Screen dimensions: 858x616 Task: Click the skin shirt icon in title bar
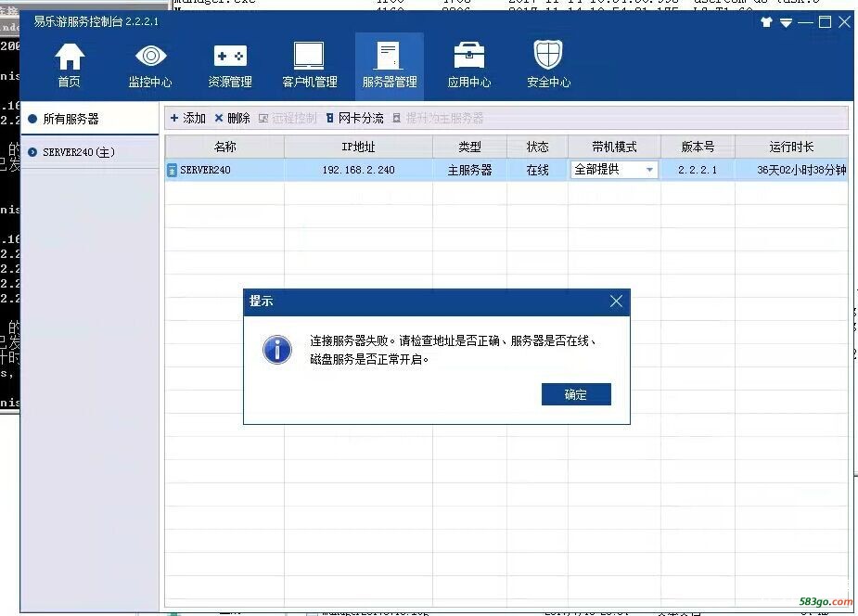766,22
